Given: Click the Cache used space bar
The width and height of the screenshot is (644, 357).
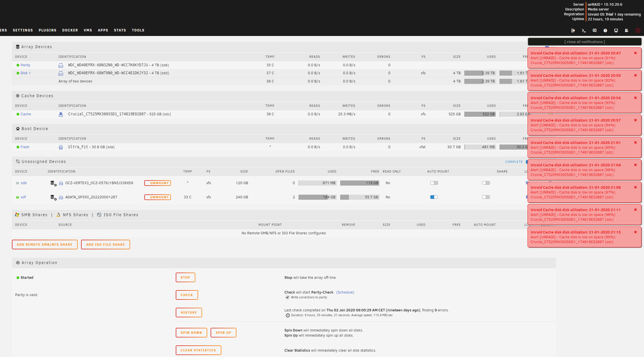Looking at the screenshot, I should pos(480,114).
